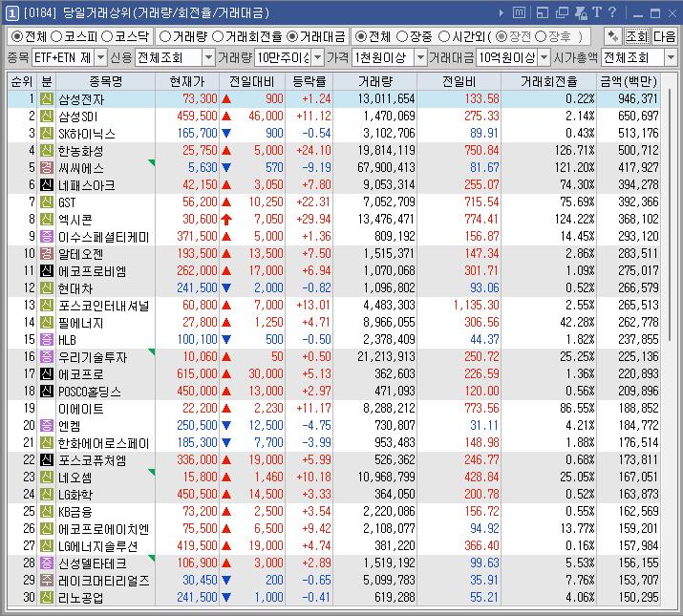The width and height of the screenshot is (683, 616).
Task: Click the 'm' boxed icon in title bar
Action: 519,13
